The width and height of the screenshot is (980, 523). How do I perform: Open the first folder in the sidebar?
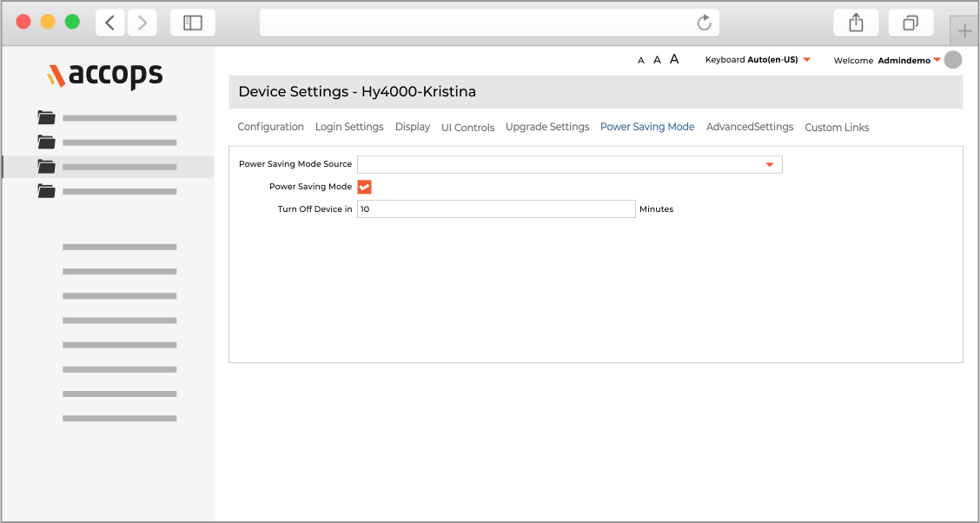pyautogui.click(x=46, y=117)
